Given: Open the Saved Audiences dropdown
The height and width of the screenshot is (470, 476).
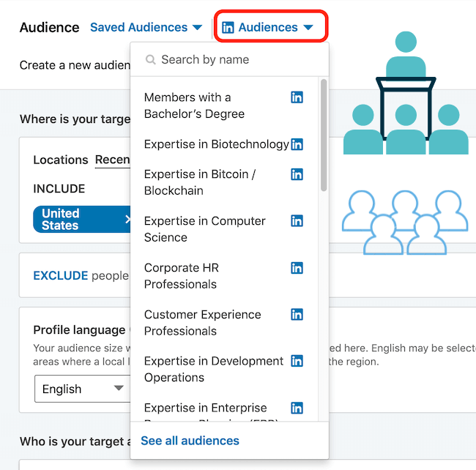Looking at the screenshot, I should click(x=146, y=28).
